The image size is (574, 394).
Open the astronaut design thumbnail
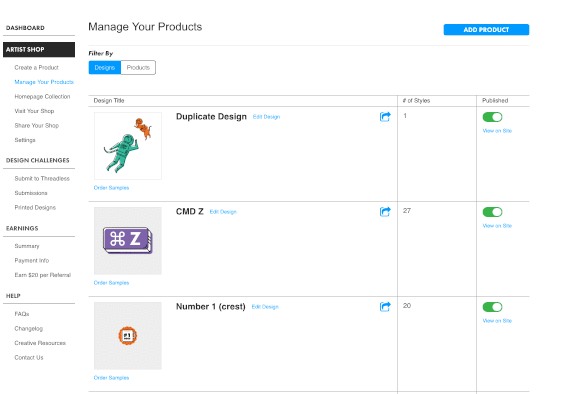[x=128, y=146]
